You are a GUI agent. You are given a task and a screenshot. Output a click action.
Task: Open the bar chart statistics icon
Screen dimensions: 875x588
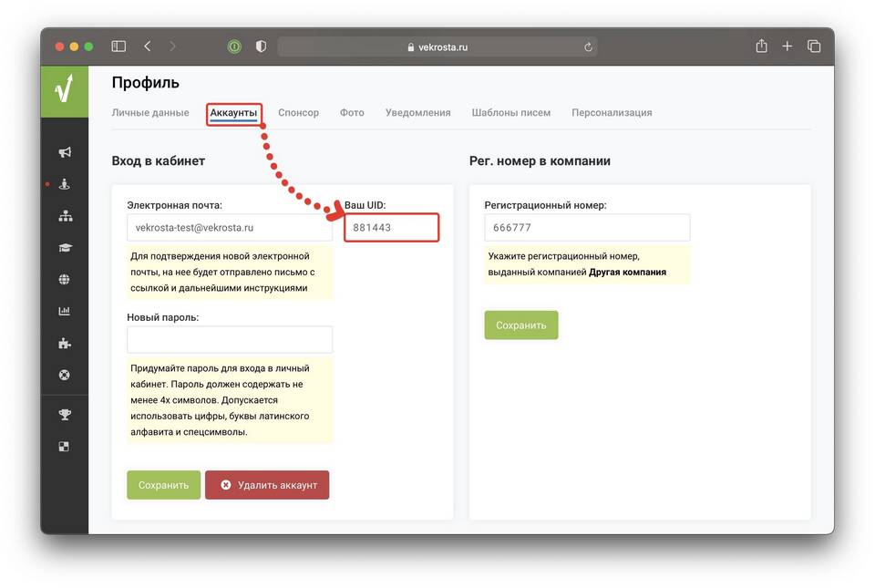pos(65,312)
